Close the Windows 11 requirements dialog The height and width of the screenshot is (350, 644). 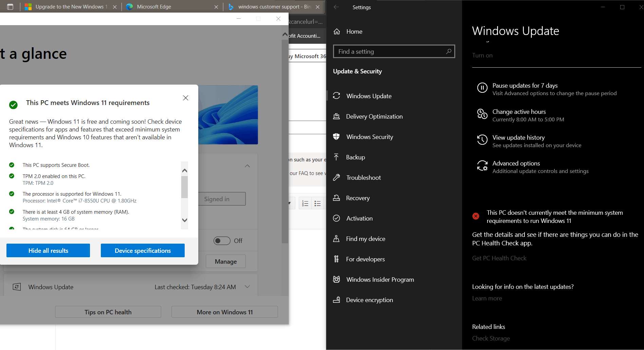click(186, 98)
